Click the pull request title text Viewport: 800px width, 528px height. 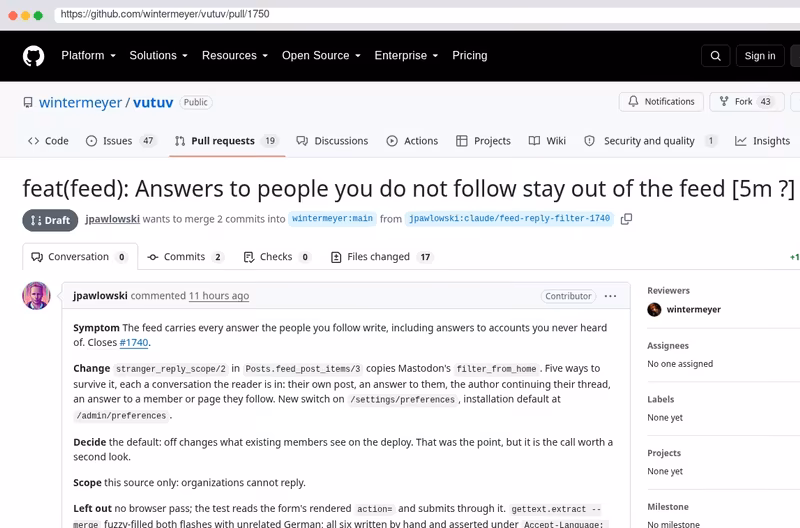tap(409, 189)
